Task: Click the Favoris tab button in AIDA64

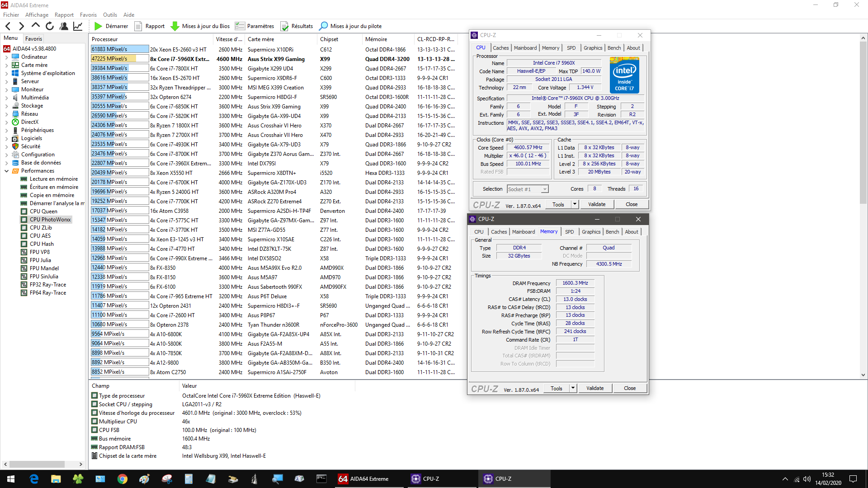Action: pyautogui.click(x=33, y=38)
